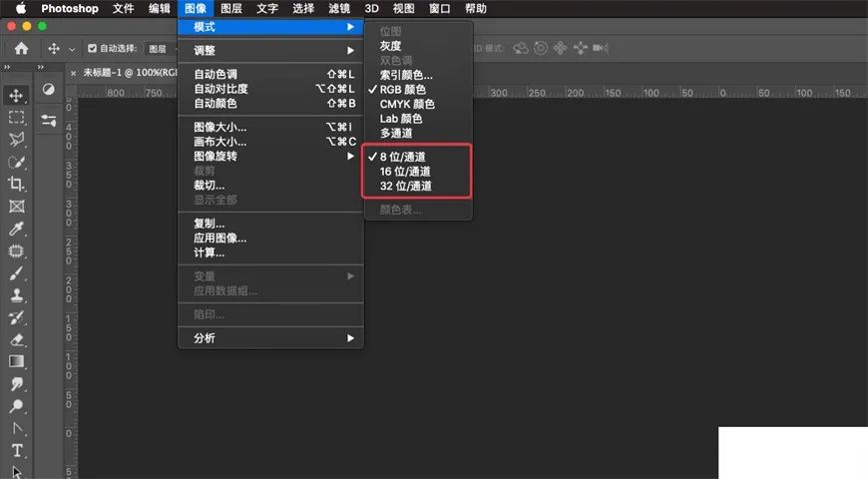Expand the 图像旋转 submenu
This screenshot has width=868, height=479.
(x=270, y=156)
